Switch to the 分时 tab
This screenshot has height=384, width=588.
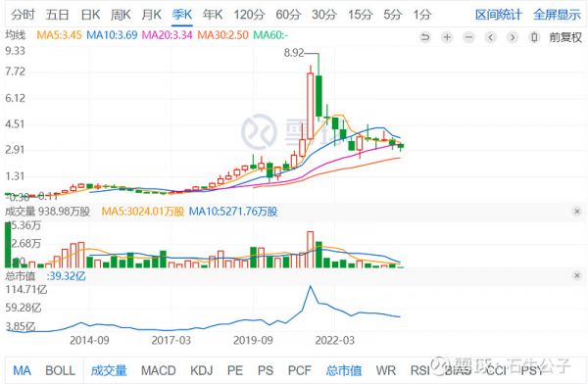[x=23, y=15]
